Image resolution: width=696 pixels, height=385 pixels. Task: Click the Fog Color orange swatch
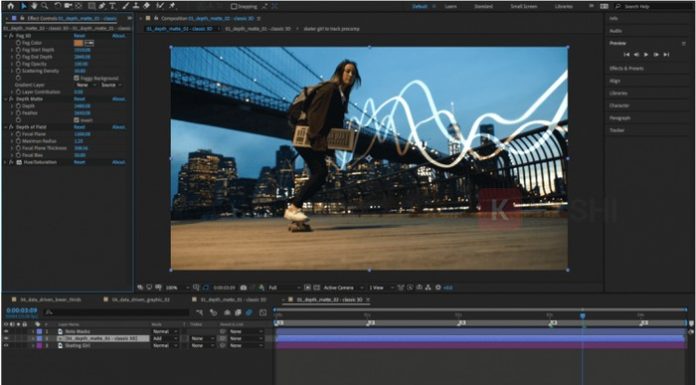coord(79,43)
